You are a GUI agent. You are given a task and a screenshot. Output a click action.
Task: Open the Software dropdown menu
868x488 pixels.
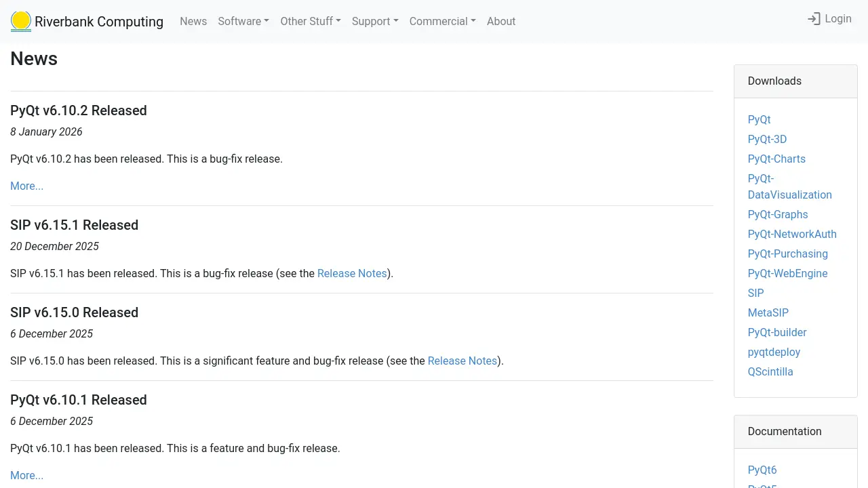(x=243, y=21)
